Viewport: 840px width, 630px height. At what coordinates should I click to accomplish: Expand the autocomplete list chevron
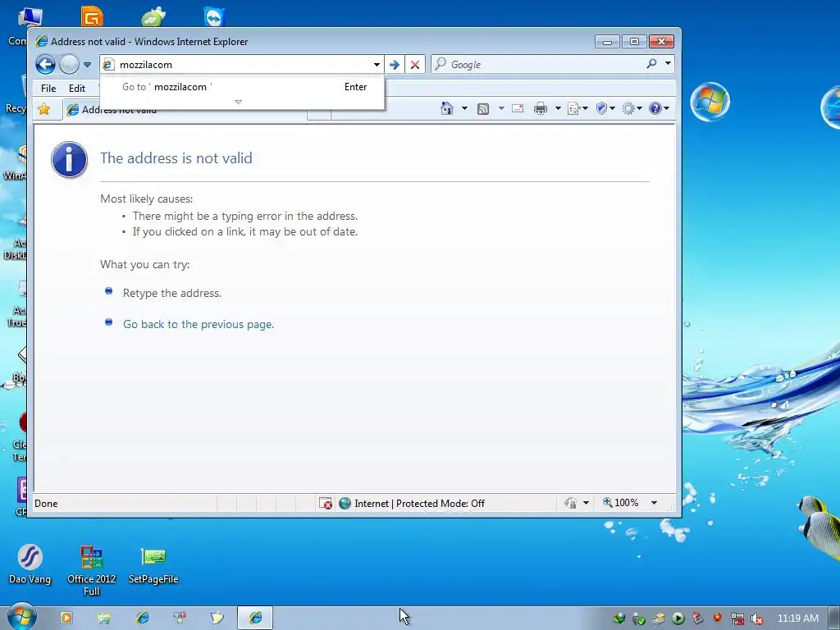tap(239, 102)
